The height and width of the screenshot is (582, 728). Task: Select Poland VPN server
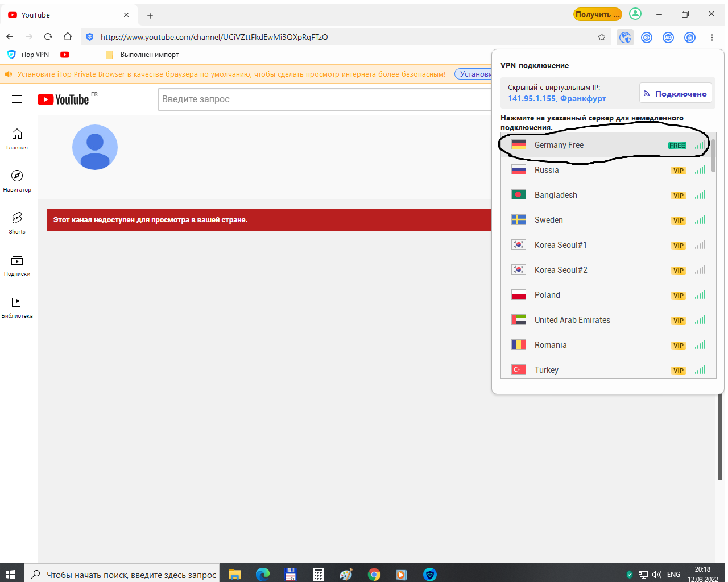(x=606, y=295)
